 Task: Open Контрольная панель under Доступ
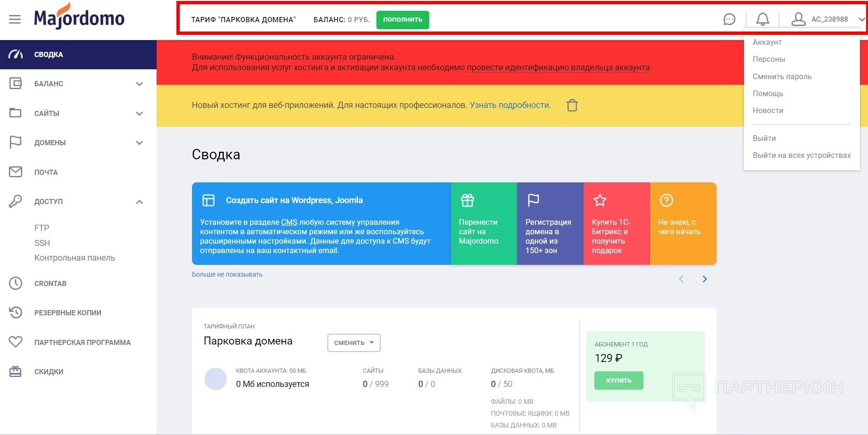click(75, 258)
